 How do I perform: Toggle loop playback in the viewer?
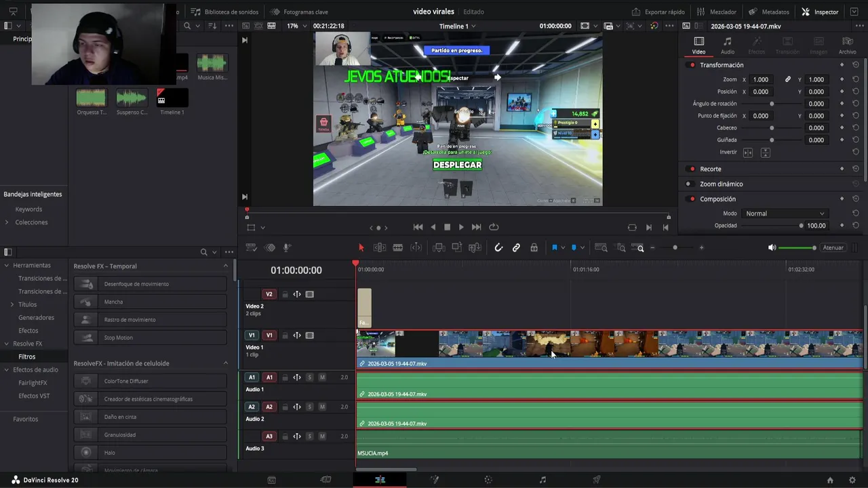tap(494, 227)
